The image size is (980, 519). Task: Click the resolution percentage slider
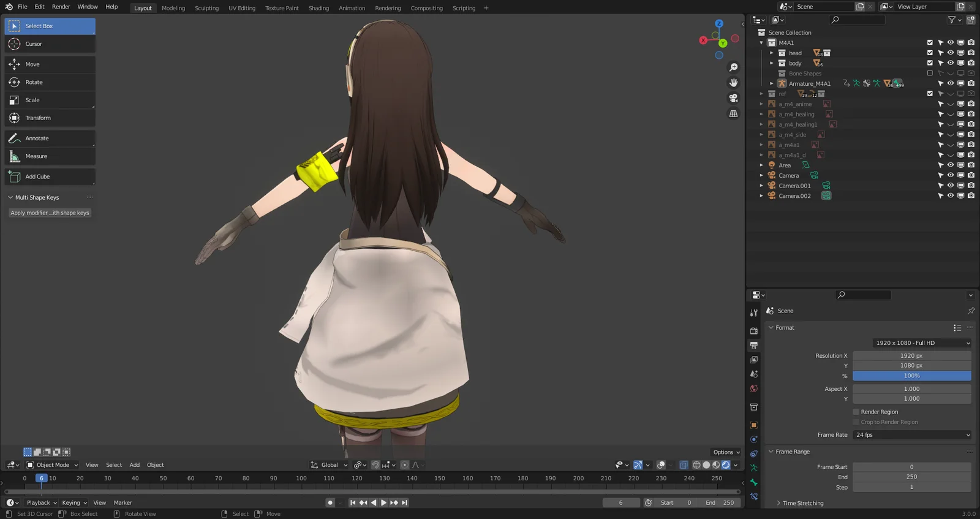911,376
